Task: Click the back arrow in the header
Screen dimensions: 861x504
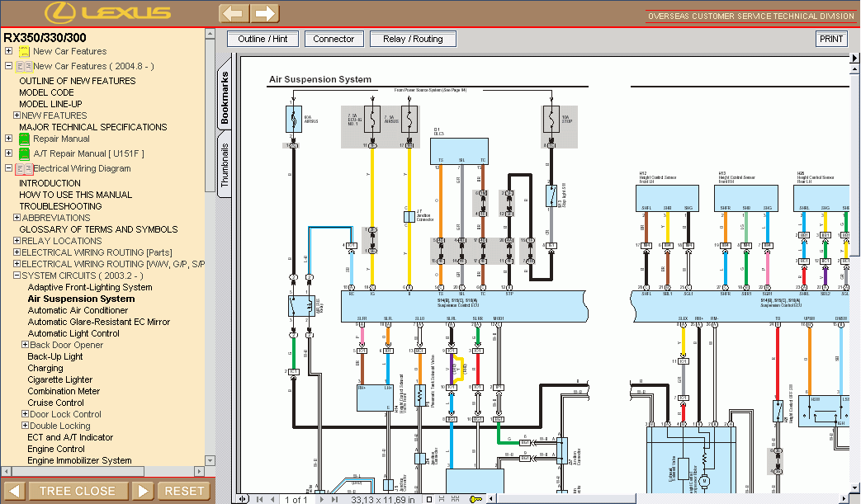Action: (234, 13)
